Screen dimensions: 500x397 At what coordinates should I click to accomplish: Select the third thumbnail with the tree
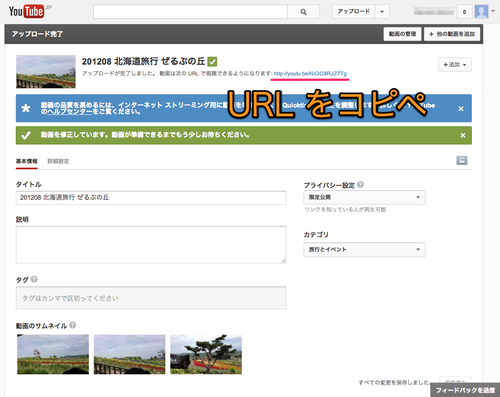206,354
